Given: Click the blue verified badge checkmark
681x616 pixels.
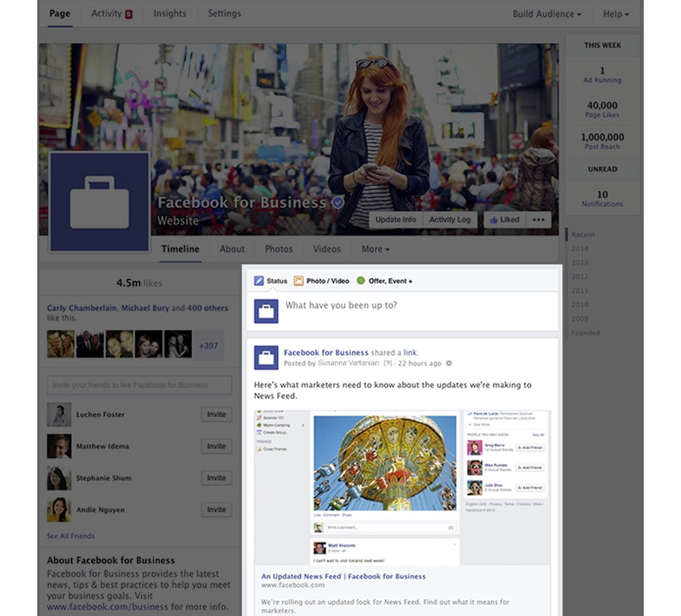Looking at the screenshot, I should pyautogui.click(x=338, y=202).
